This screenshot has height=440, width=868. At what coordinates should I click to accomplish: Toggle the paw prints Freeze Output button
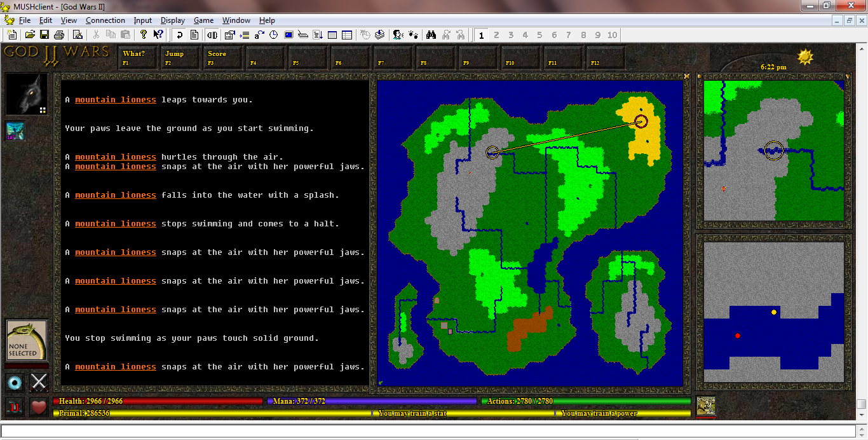coord(412,35)
